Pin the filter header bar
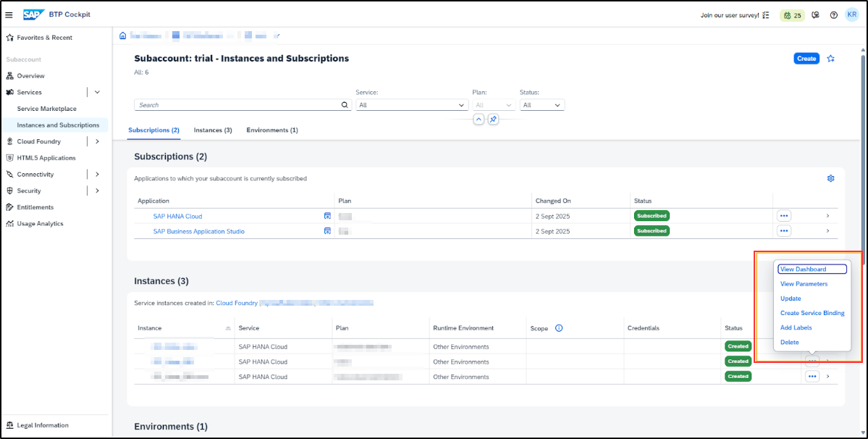The width and height of the screenshot is (868, 439). pyautogui.click(x=493, y=120)
